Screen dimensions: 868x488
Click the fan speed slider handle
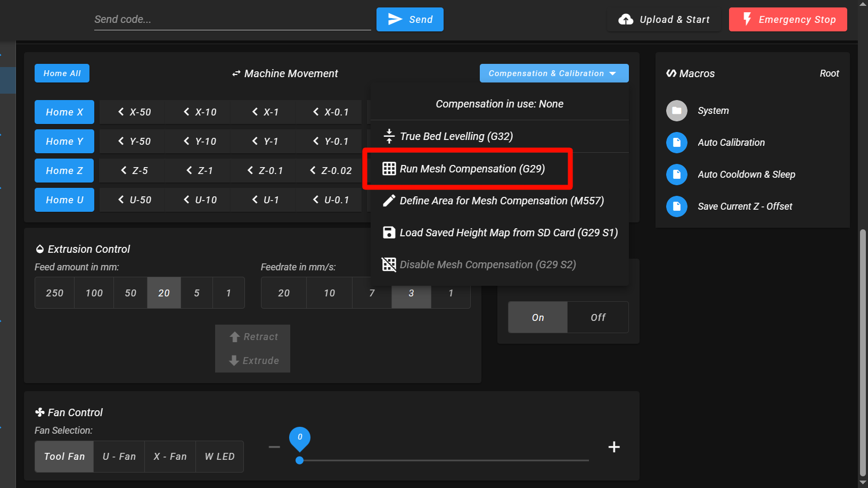pyautogui.click(x=300, y=460)
